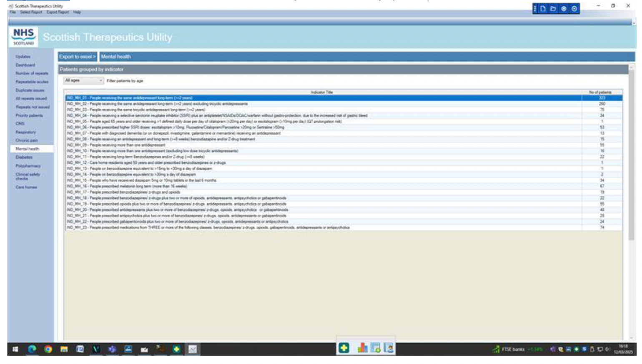
Task: Open Clinical safety checks in sidebar
Action: [28, 176]
